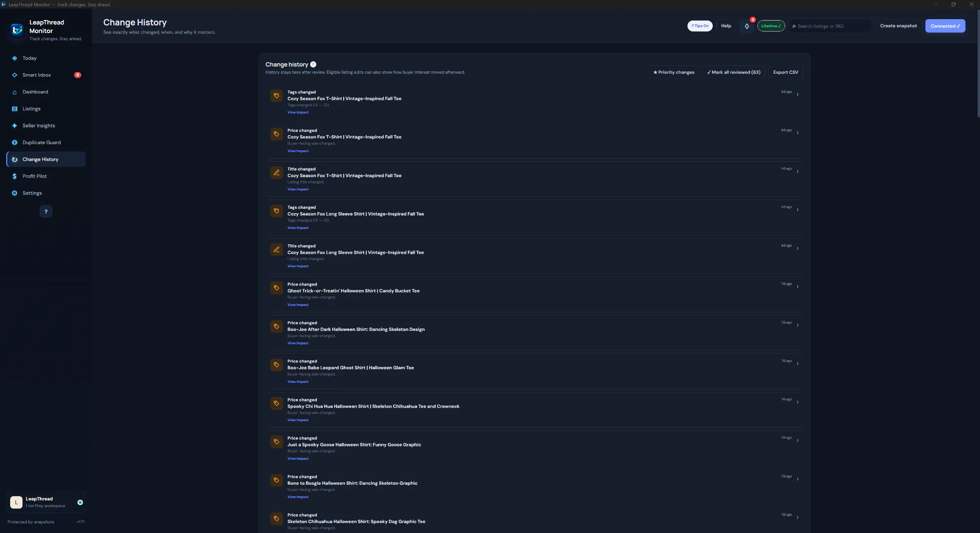The image size is (980, 533).
Task: Click the workspace status dot beside LeapThread
Action: click(80, 502)
